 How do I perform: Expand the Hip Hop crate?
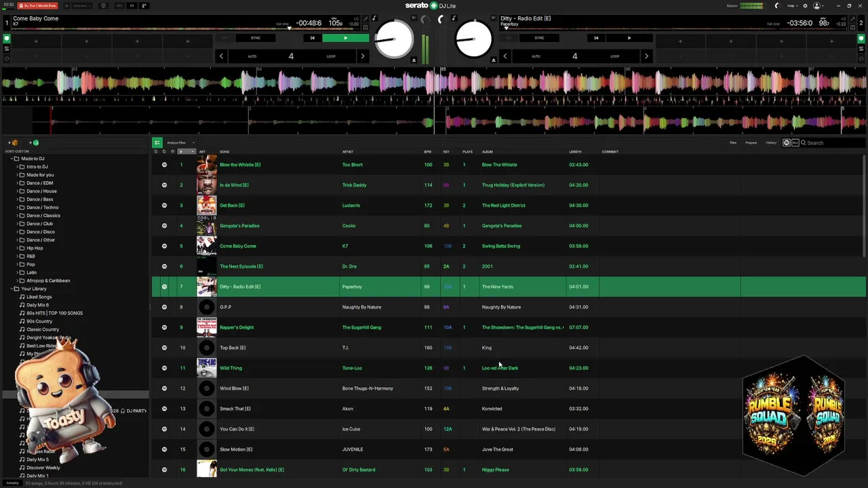tap(17, 248)
